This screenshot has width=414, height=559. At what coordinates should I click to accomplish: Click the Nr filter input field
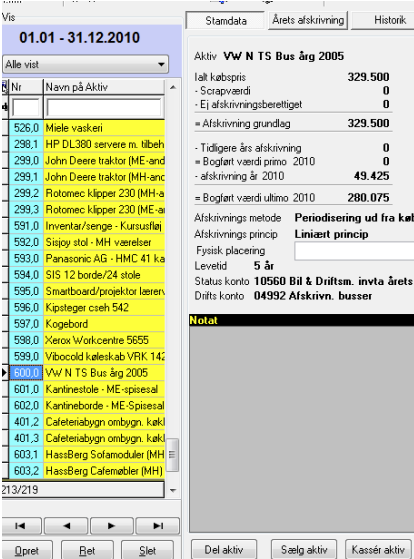click(26, 107)
